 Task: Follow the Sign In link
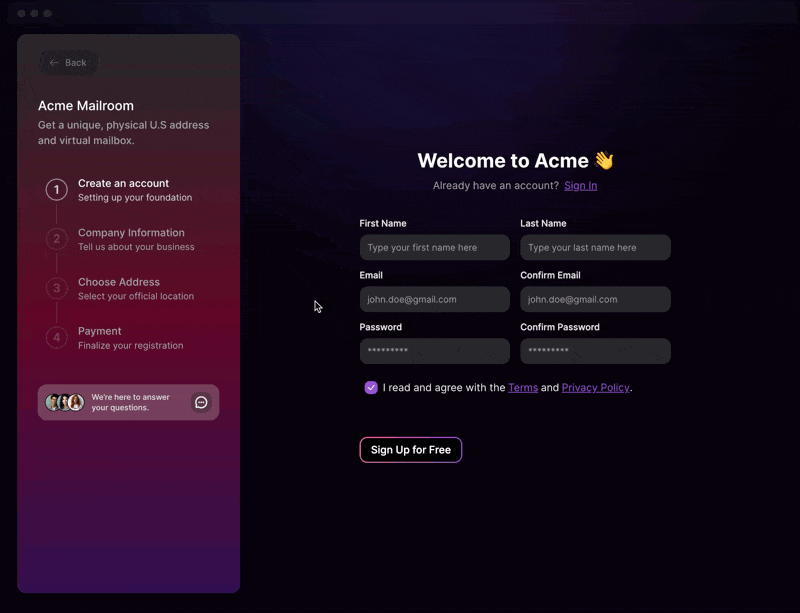pos(581,185)
